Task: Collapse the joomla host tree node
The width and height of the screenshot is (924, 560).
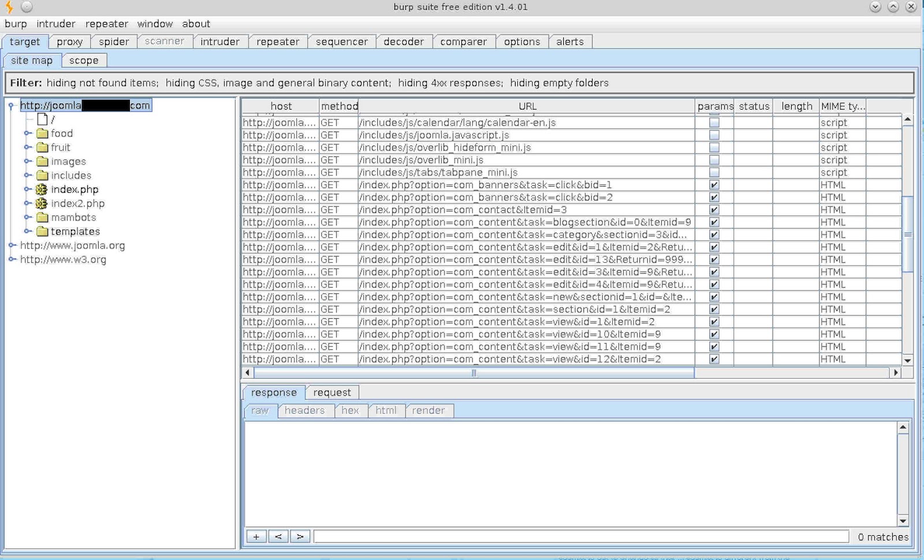Action: click(x=11, y=106)
